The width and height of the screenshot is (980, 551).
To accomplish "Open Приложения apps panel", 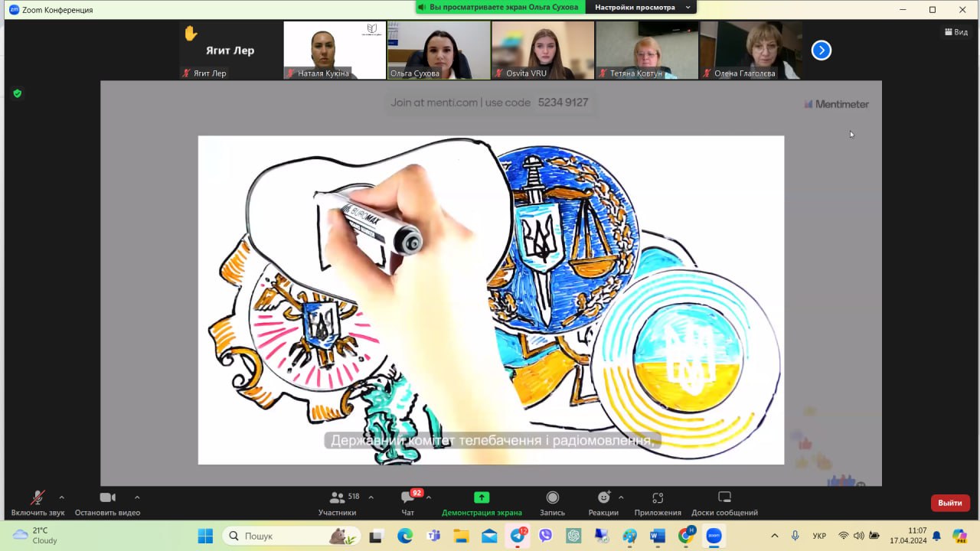I will tap(658, 503).
